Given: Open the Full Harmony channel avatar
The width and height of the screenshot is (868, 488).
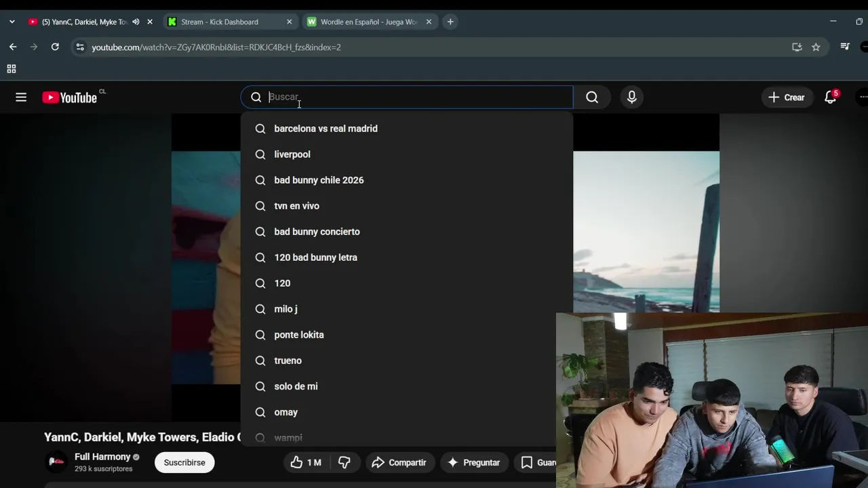Looking at the screenshot, I should pos(57,462).
